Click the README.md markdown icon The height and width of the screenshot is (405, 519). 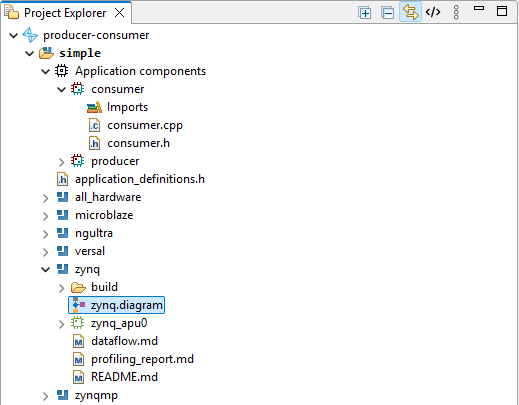[x=78, y=377]
